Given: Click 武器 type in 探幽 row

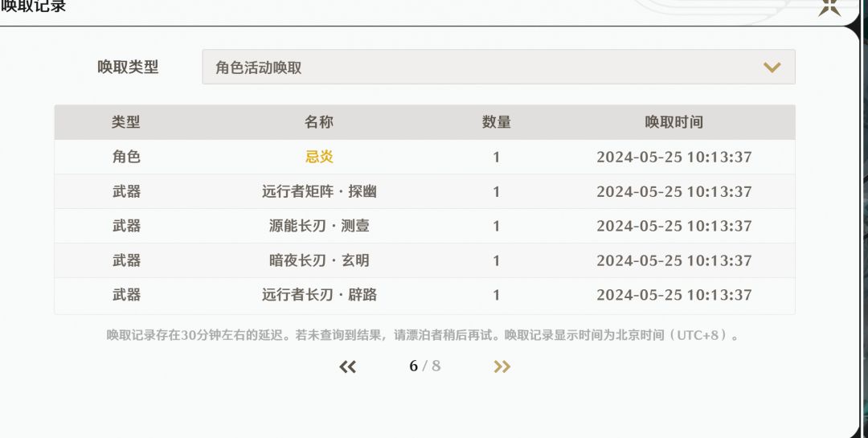Looking at the screenshot, I should (x=126, y=191).
